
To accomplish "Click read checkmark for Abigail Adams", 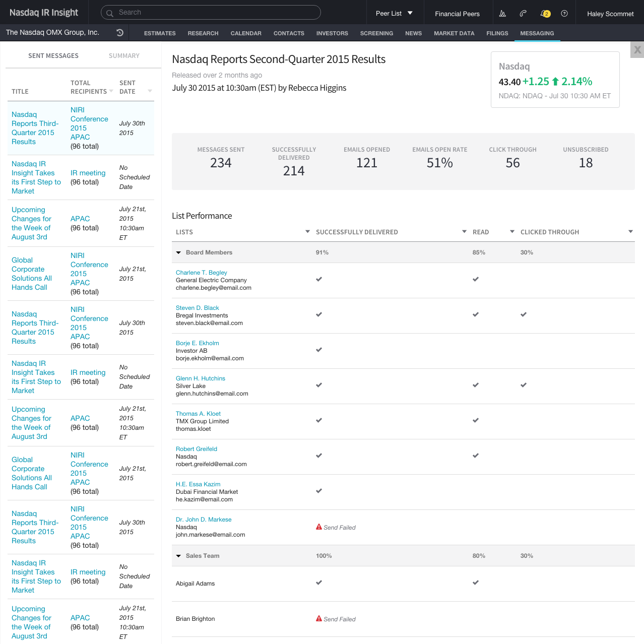I will [476, 583].
